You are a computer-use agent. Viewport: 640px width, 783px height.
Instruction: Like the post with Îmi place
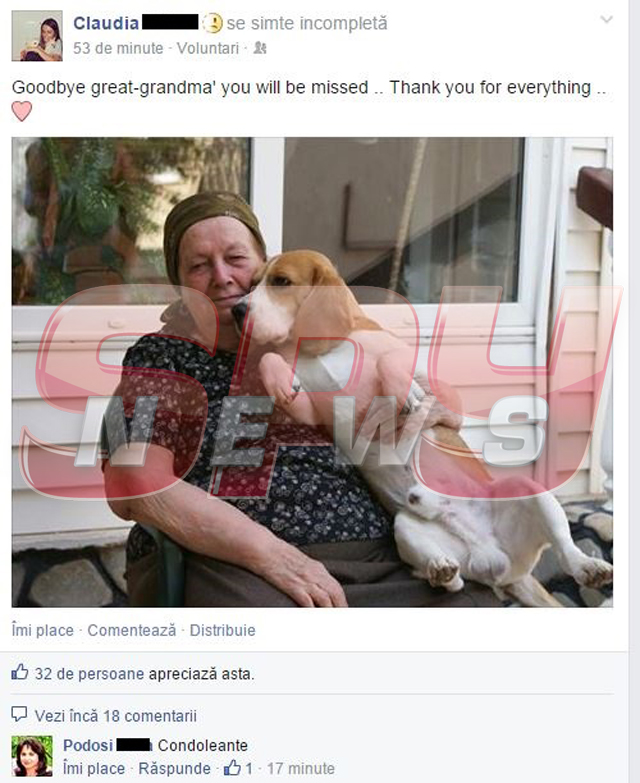point(43,630)
